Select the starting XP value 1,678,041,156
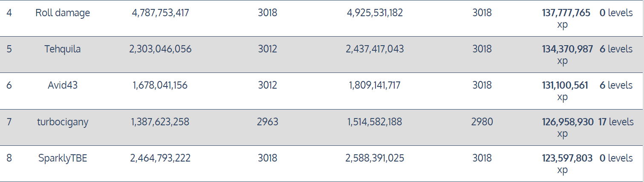Image resolution: width=644 pixels, height=182 pixels. click(160, 85)
